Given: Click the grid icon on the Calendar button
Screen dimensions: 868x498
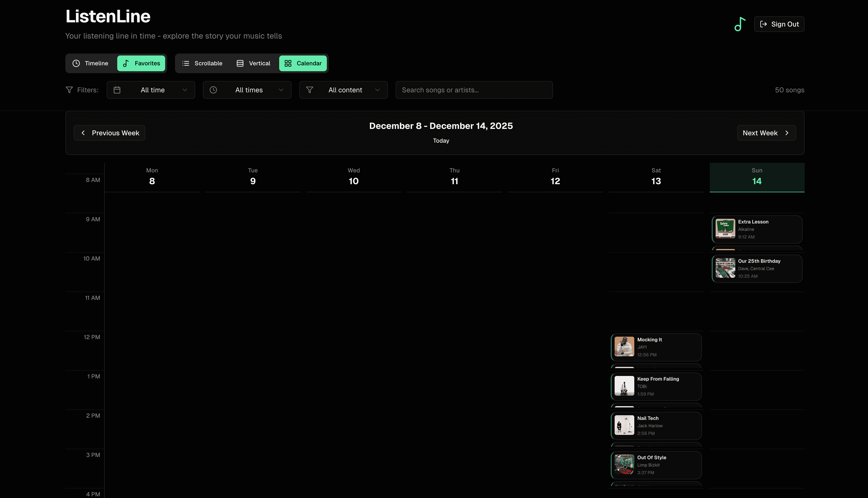Looking at the screenshot, I should tap(288, 63).
